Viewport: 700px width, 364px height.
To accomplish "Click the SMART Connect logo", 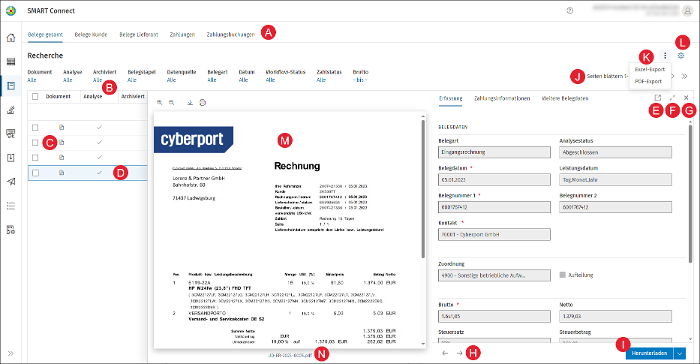I will 11,11.
